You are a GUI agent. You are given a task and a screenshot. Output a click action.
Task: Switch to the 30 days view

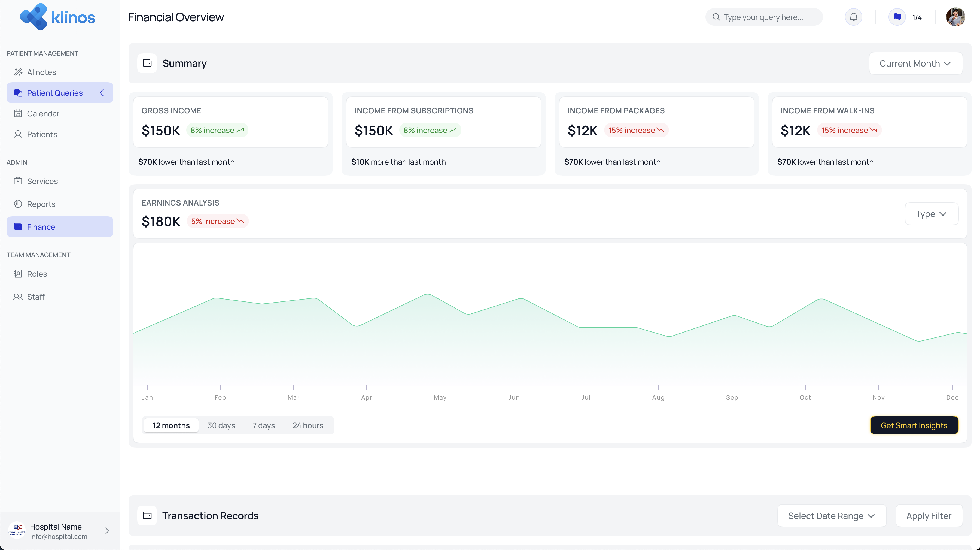pos(221,425)
